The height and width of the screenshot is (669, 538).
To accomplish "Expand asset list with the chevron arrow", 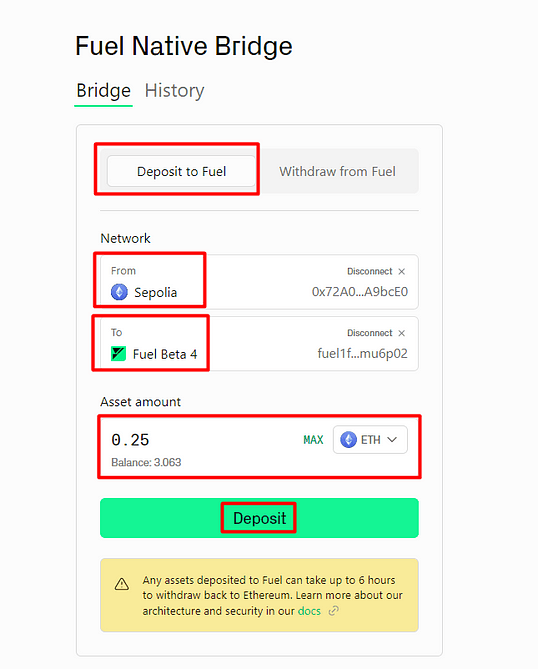I will (392, 439).
